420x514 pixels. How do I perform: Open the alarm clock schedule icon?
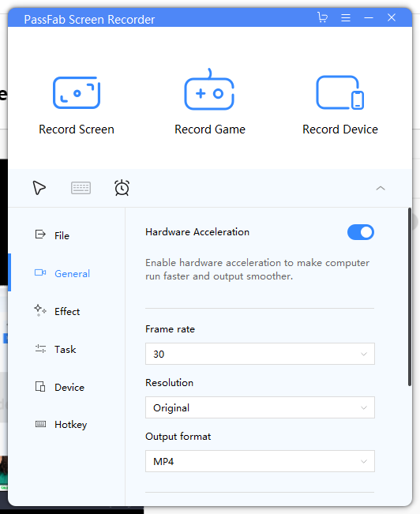[122, 188]
